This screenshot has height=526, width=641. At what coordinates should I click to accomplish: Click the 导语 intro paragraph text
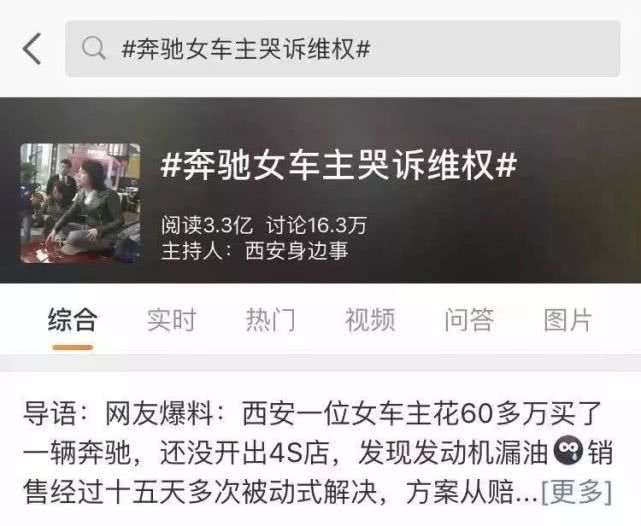[x=318, y=453]
